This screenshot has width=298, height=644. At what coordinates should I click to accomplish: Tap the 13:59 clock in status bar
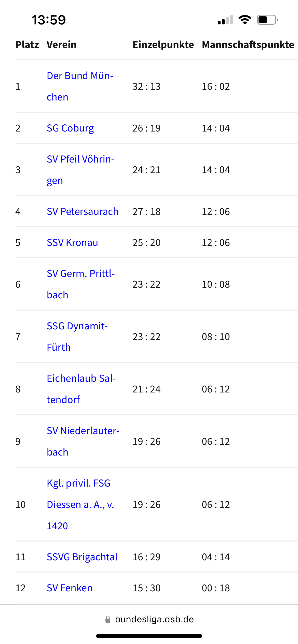[49, 20]
